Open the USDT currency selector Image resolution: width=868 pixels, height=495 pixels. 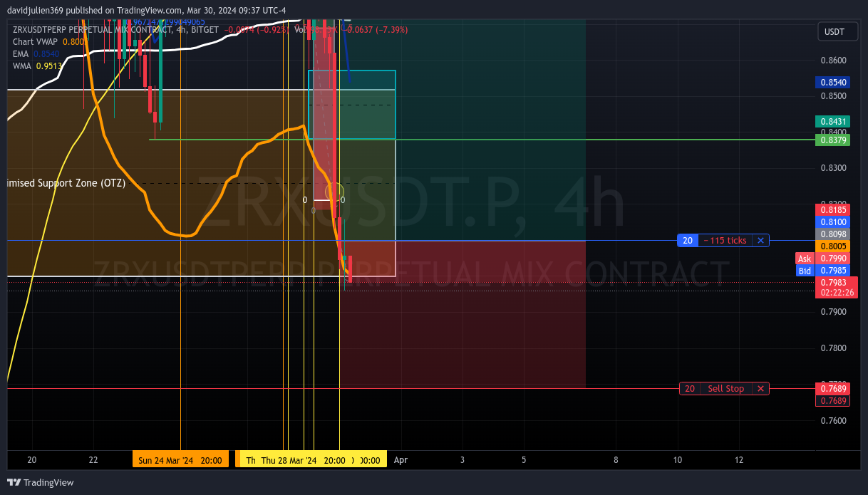[838, 32]
